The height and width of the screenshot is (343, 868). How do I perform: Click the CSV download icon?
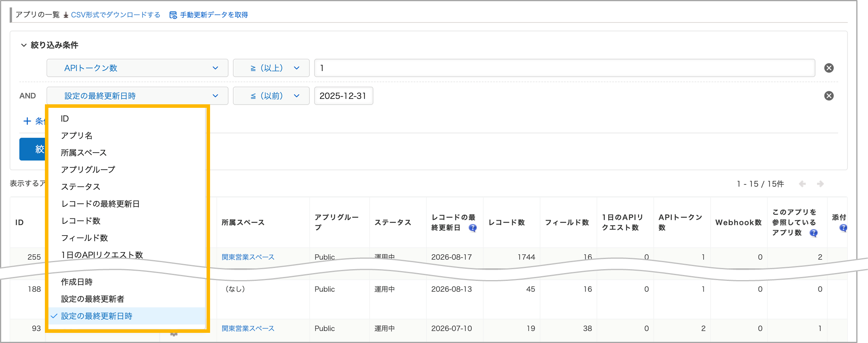(66, 15)
